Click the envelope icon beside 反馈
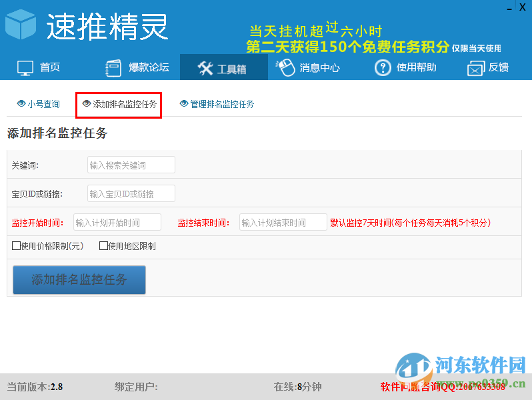Viewport: 532px width, 400px height. point(476,68)
